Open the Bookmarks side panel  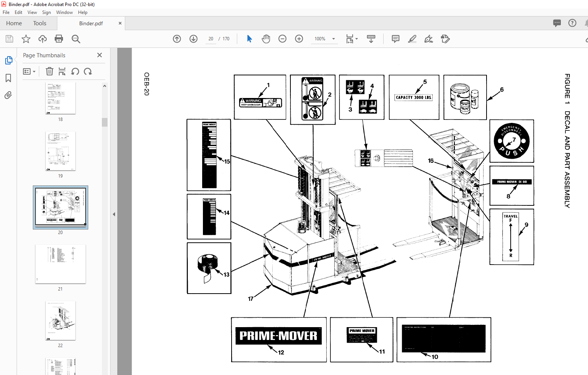(8, 78)
